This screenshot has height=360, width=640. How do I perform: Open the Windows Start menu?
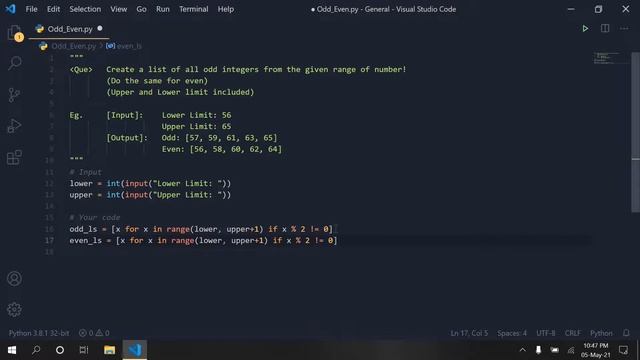[12, 350]
